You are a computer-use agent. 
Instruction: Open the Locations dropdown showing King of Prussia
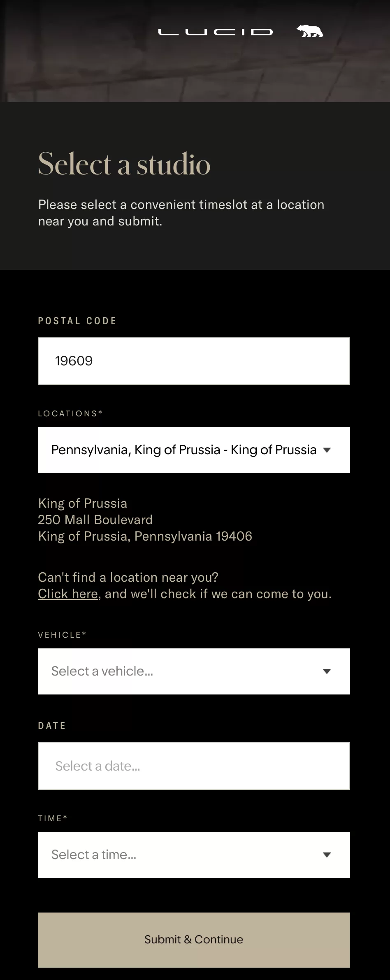[194, 450]
